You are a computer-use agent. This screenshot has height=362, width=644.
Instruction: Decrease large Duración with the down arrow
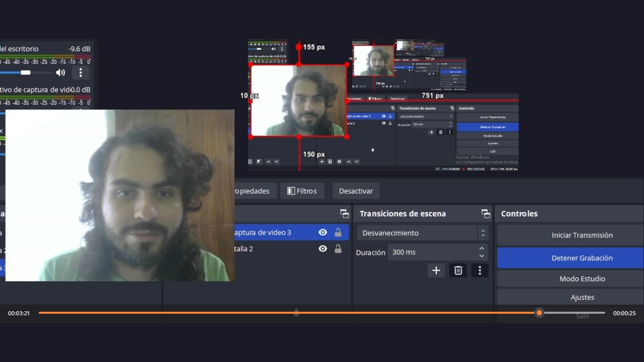click(482, 256)
